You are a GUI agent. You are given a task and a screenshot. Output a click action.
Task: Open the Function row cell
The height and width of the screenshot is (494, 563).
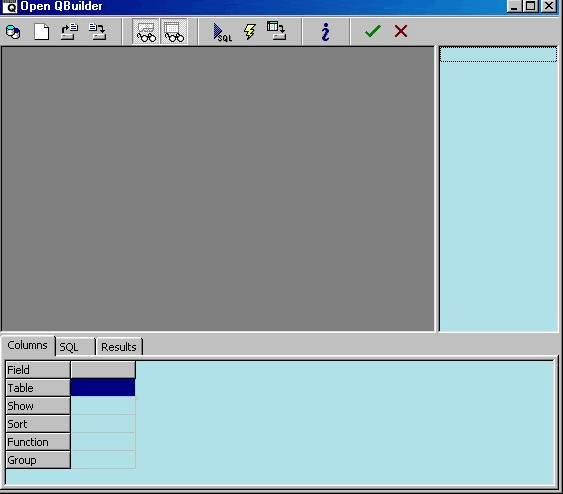click(103, 442)
